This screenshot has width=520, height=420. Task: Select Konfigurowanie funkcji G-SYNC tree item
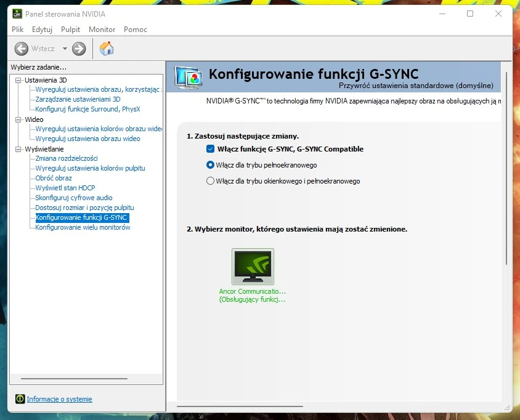click(x=82, y=217)
